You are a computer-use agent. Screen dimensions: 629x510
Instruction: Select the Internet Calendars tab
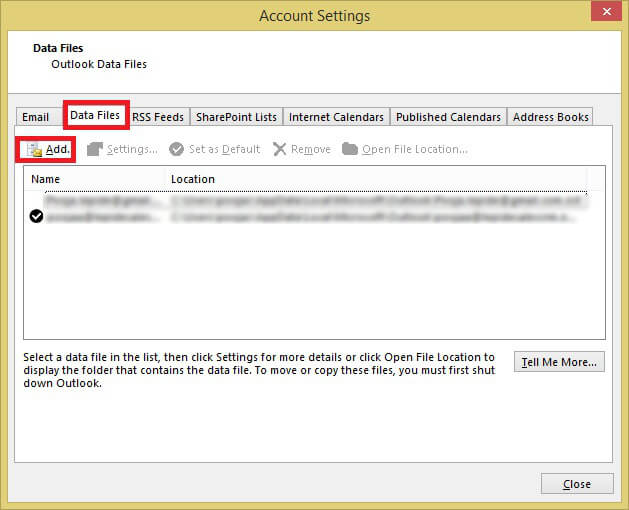[x=336, y=117]
